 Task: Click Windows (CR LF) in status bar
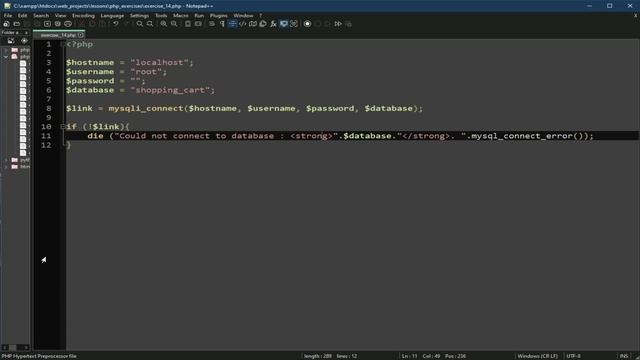pos(537,356)
